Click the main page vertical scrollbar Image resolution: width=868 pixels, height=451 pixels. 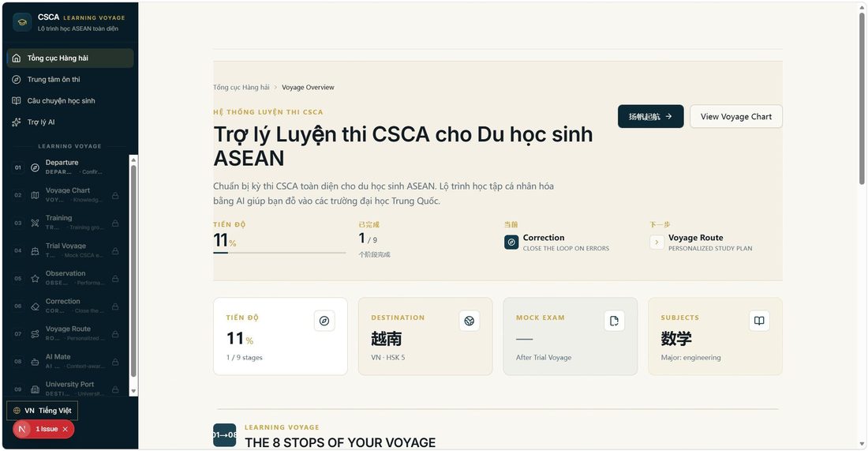(x=862, y=100)
